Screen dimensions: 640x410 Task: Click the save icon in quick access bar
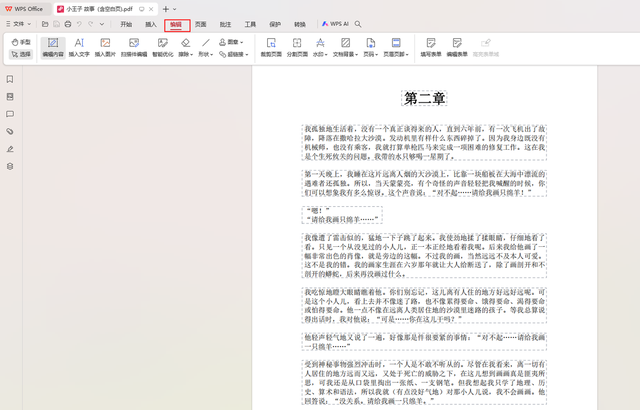(x=56, y=24)
